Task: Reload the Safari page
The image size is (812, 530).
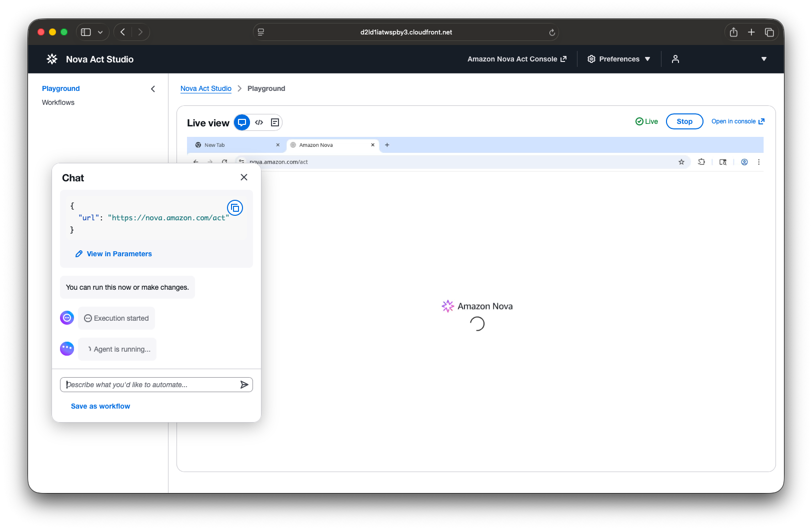Action: [552, 32]
